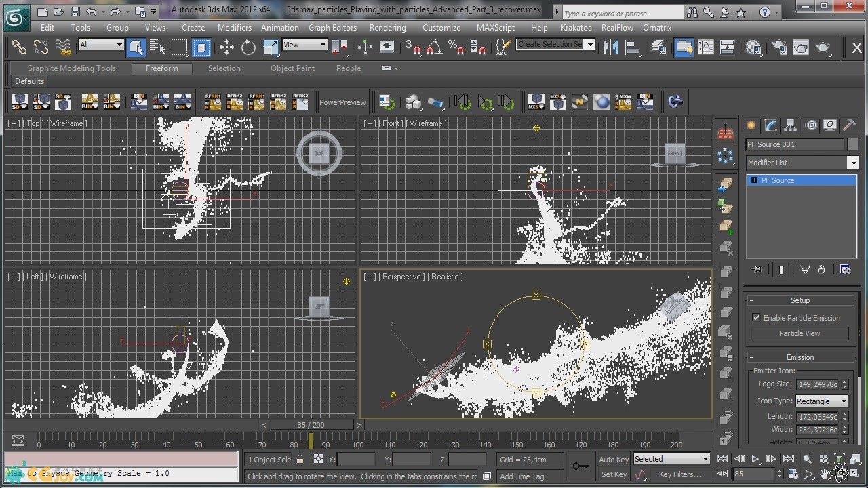
Task: Toggle Spinner Snap
Action: click(x=478, y=47)
